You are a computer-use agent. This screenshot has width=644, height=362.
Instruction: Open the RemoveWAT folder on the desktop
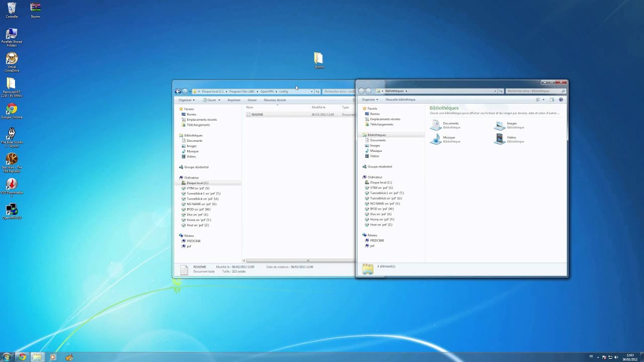pyautogui.click(x=12, y=87)
